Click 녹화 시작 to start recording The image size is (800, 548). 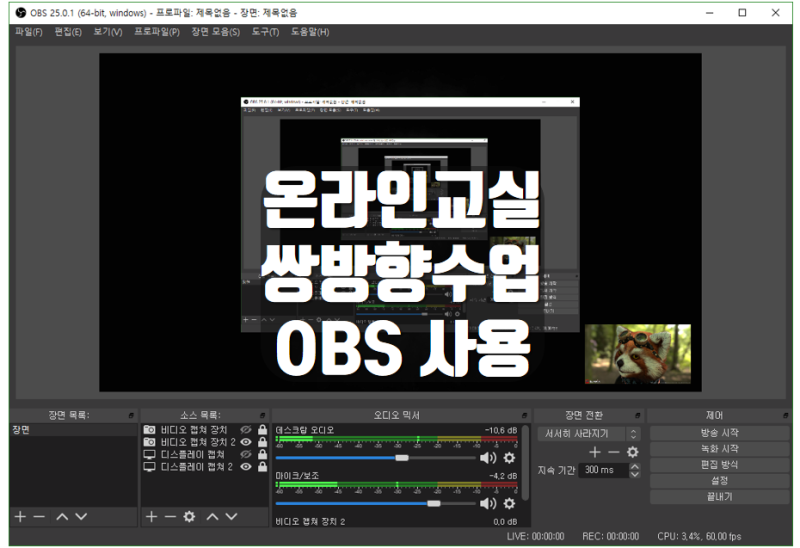(x=719, y=449)
